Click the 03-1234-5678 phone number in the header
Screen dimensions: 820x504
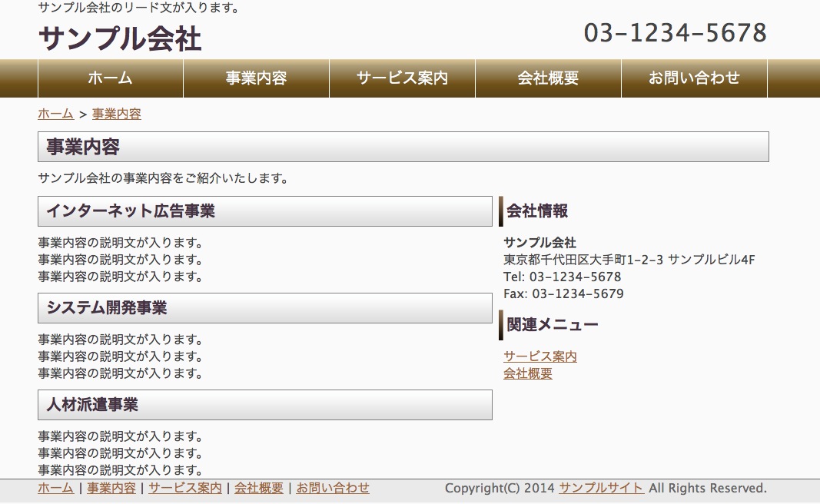[x=675, y=33]
